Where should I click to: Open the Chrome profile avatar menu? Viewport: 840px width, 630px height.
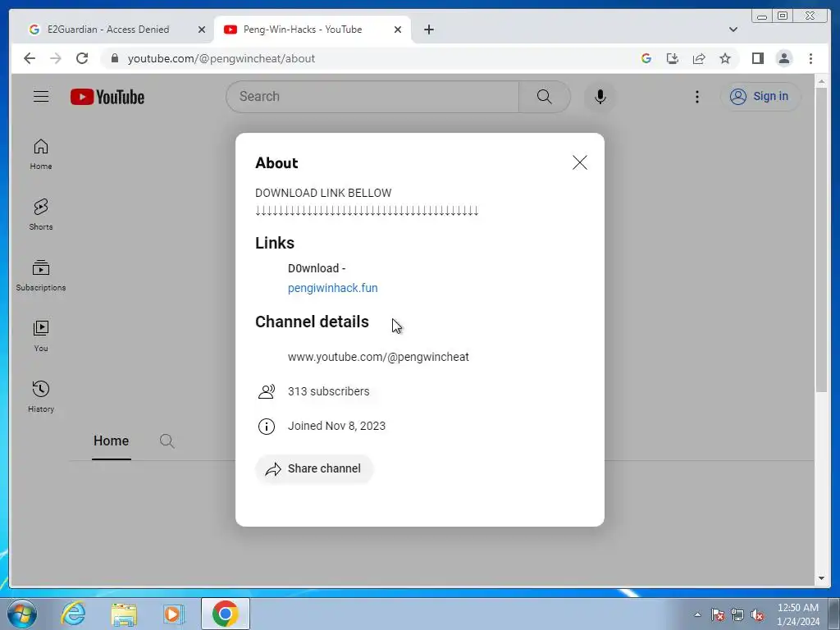pos(783,58)
